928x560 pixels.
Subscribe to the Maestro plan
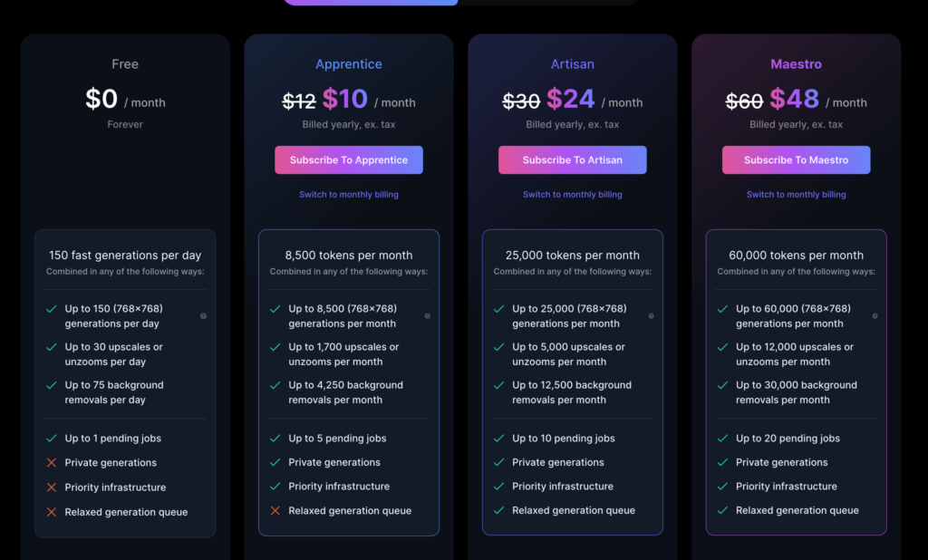point(796,159)
